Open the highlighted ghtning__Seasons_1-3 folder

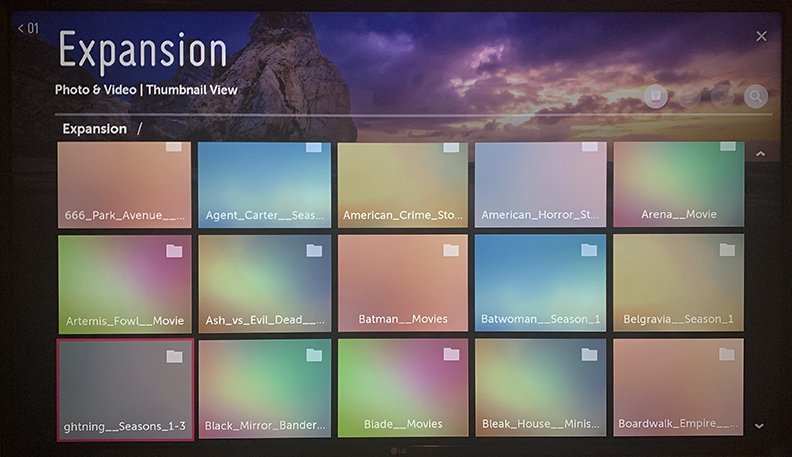(125, 390)
